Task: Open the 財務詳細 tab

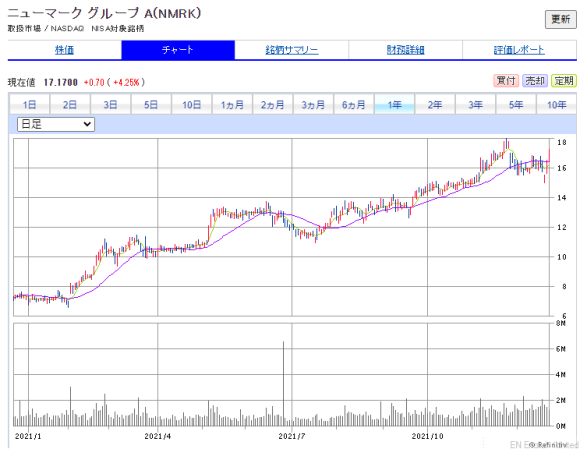Action: coord(405,50)
